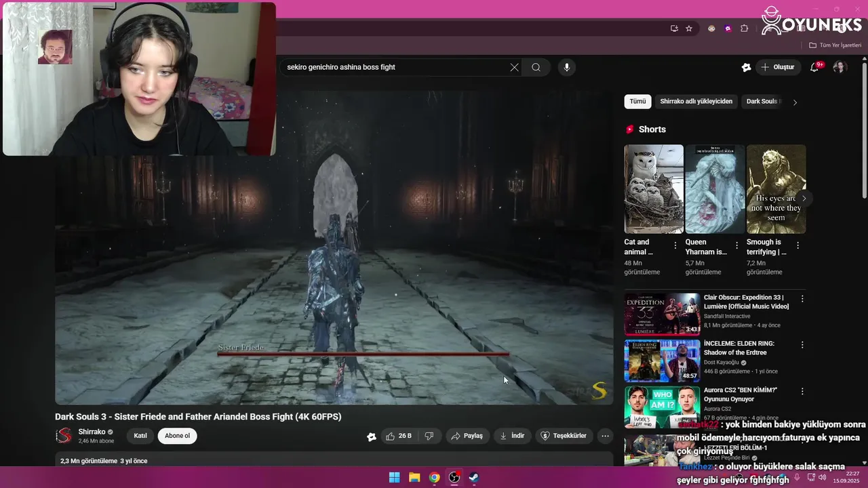This screenshot has width=868, height=488.
Task: Open the İNCELEME Elden Ring thumbnail
Action: (x=662, y=361)
